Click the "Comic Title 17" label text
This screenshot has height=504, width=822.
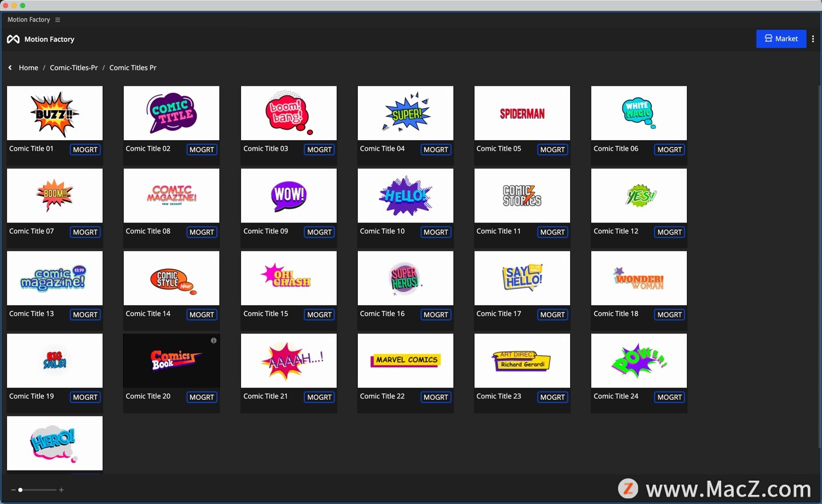(x=499, y=314)
